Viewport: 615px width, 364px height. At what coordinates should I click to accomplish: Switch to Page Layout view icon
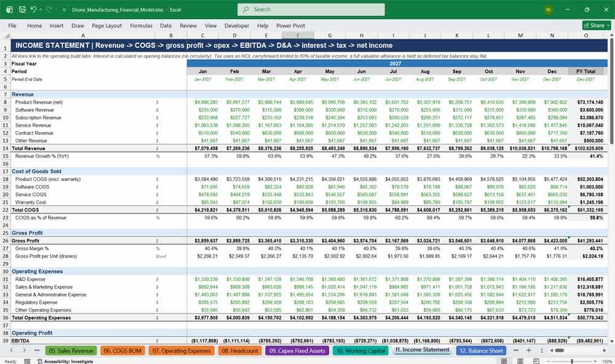[x=520, y=362]
